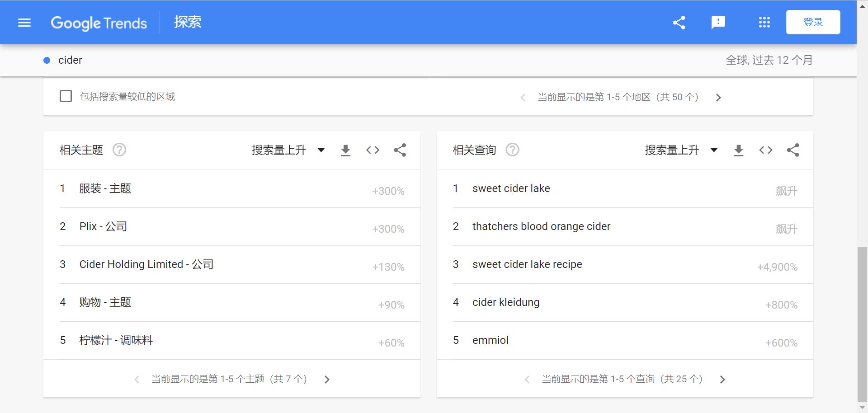Click the 登录 button

(813, 21)
